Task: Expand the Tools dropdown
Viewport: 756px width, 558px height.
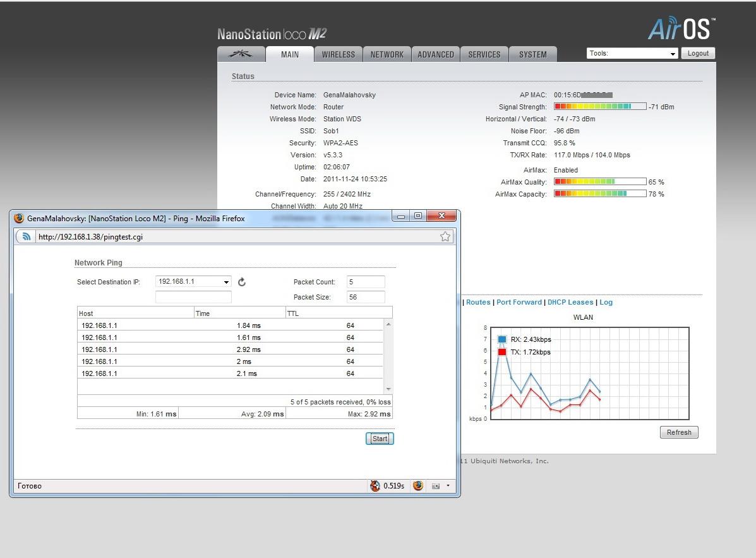Action: pos(632,54)
